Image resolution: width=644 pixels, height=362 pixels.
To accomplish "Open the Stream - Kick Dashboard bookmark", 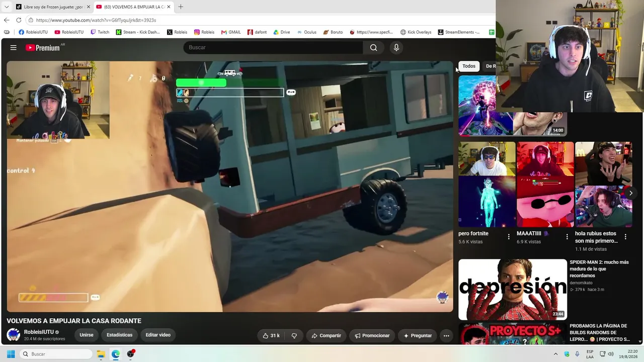I will [x=138, y=32].
